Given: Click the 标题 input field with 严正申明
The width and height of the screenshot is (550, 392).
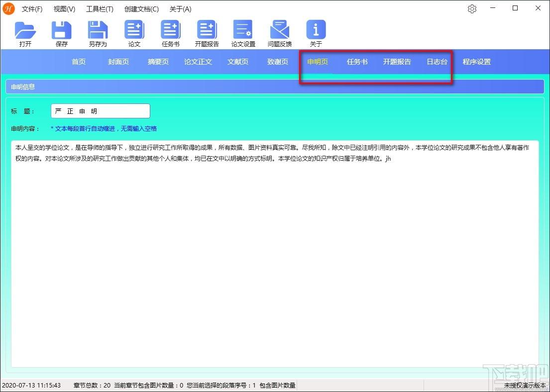Looking at the screenshot, I should pos(101,111).
